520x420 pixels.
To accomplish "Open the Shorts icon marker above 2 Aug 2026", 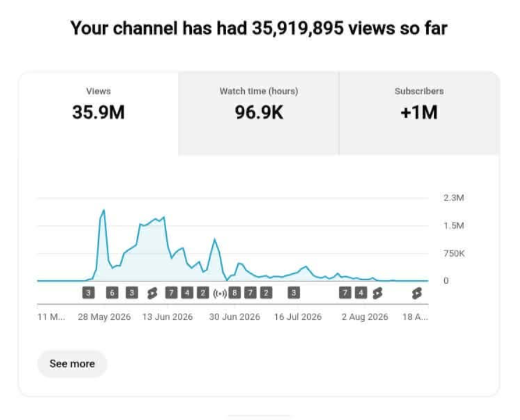I will pos(377,293).
